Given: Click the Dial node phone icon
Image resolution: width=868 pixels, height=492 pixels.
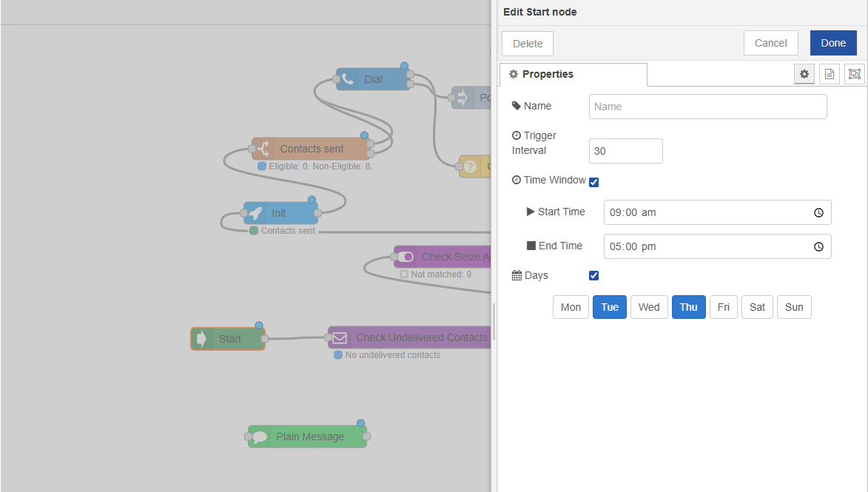Looking at the screenshot, I should (347, 79).
